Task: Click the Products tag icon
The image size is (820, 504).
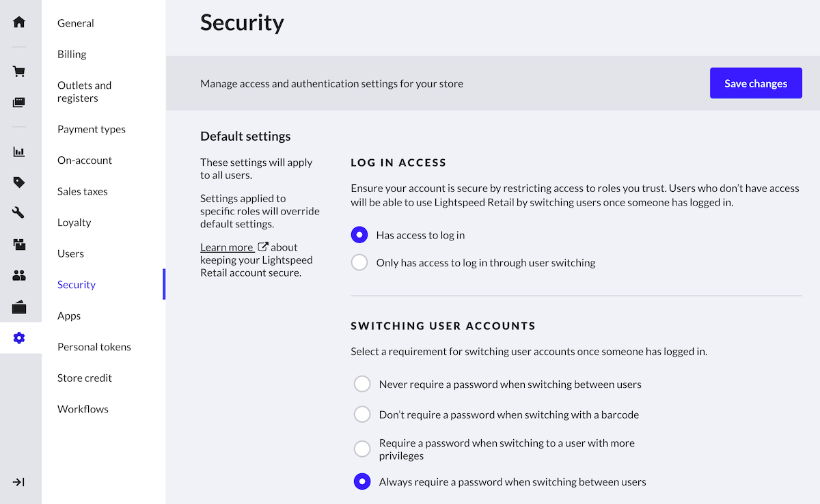Action: coord(19,182)
